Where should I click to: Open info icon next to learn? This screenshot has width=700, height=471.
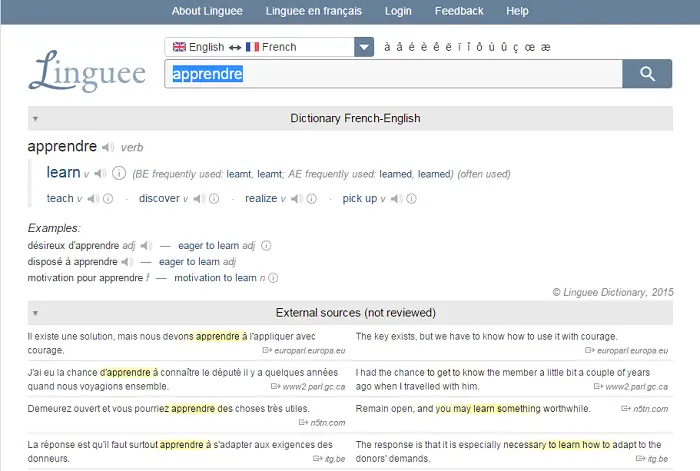(x=119, y=173)
